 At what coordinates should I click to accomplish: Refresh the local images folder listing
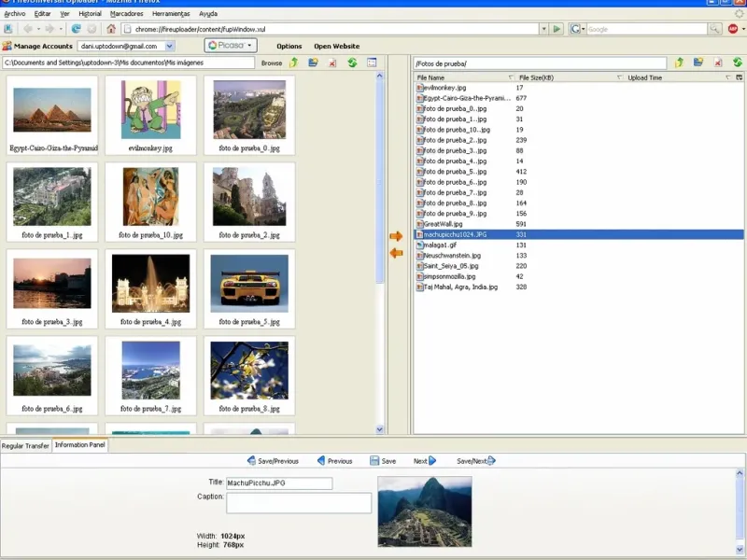click(x=352, y=63)
